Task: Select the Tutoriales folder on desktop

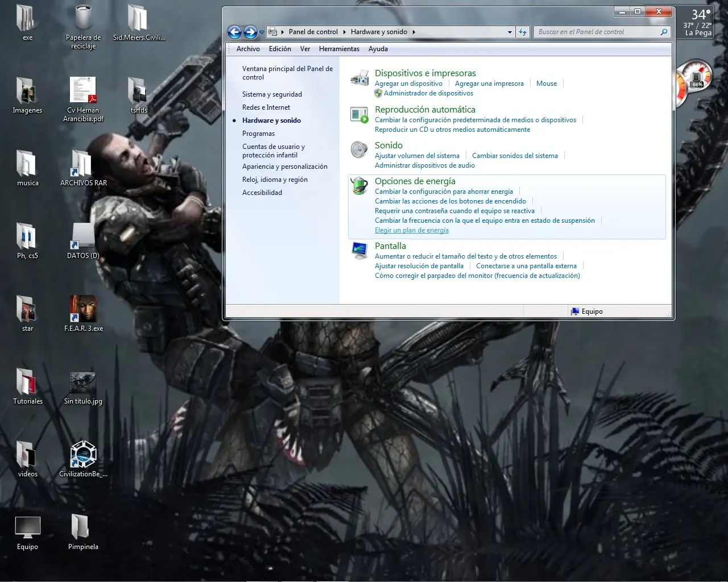Action: pyautogui.click(x=27, y=386)
